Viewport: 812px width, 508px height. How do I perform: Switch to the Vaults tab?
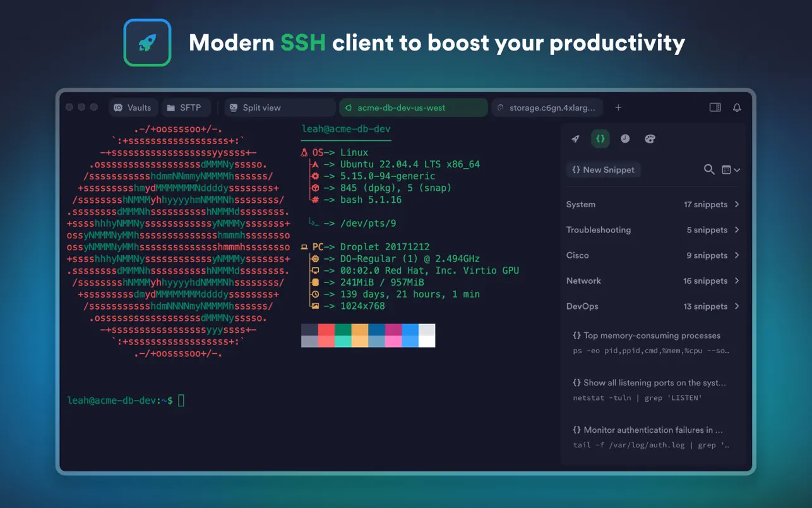[x=133, y=107]
